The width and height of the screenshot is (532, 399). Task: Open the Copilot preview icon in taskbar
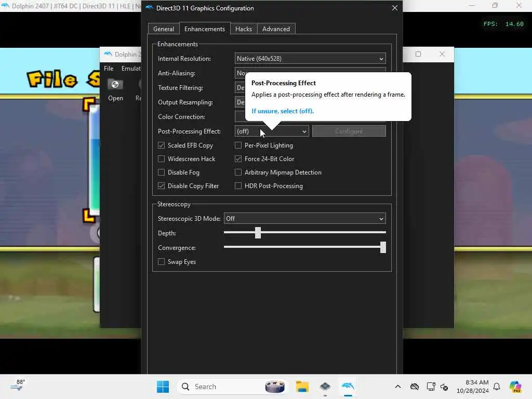pos(515,387)
